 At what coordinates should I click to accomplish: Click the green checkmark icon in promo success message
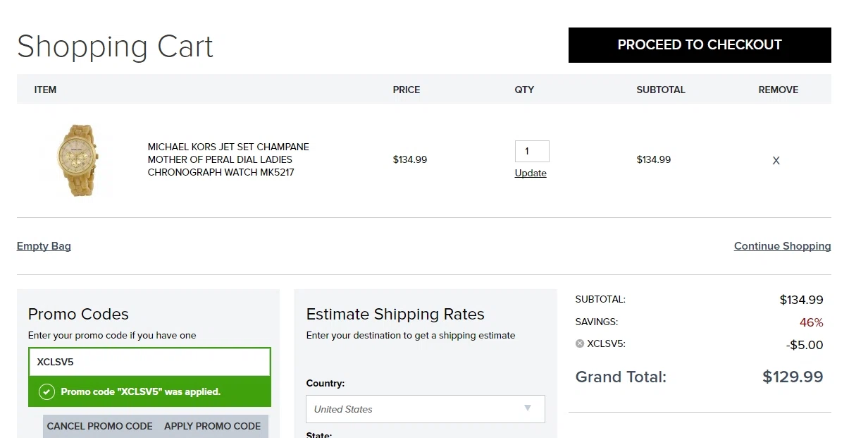46,391
